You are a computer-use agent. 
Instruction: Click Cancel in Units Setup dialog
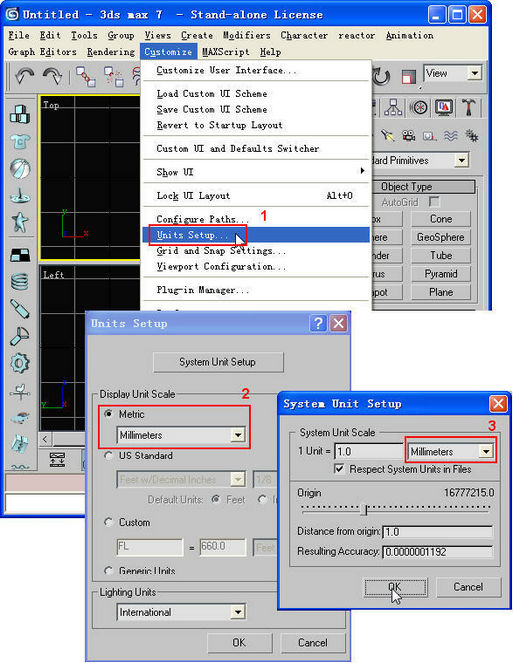[313, 643]
